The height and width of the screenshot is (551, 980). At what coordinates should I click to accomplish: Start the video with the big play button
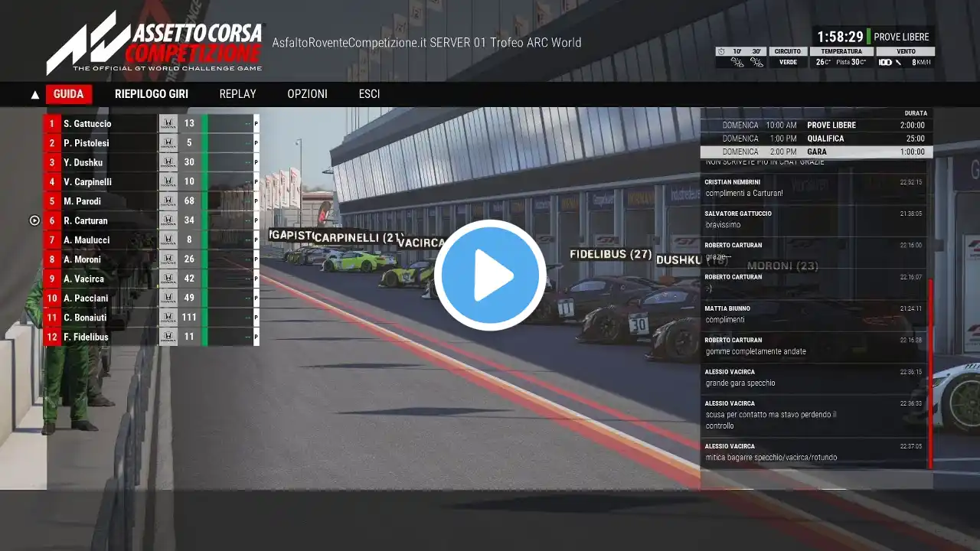(x=490, y=275)
